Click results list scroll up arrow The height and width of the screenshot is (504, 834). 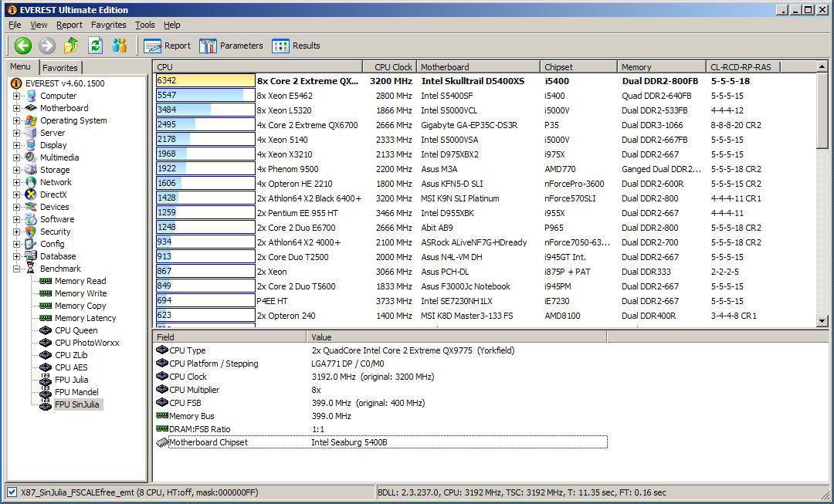pyautogui.click(x=822, y=67)
